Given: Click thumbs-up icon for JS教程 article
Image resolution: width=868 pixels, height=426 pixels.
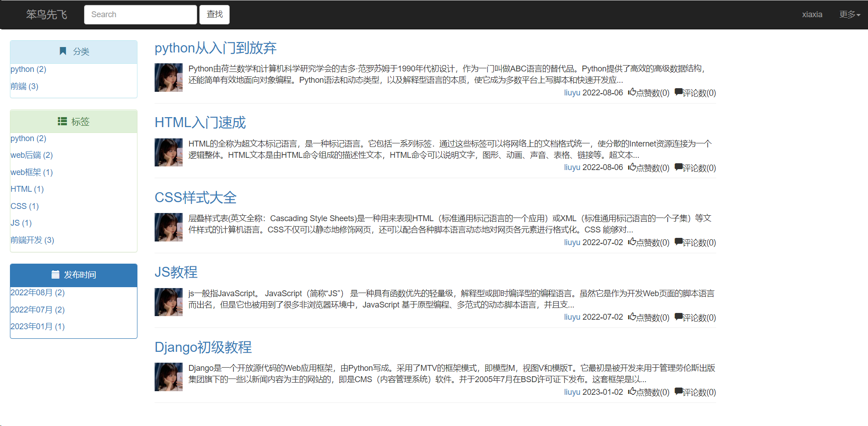Looking at the screenshot, I should [x=632, y=317].
